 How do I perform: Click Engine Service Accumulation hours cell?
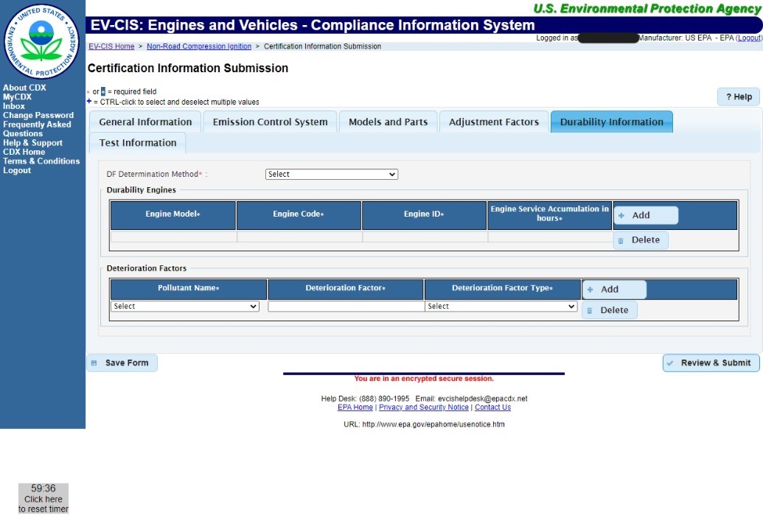(x=550, y=237)
